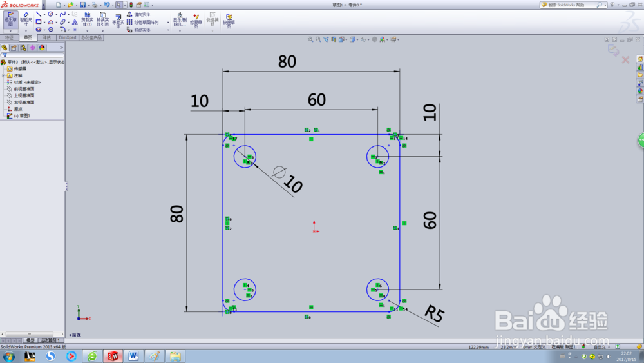The width and height of the screenshot is (644, 363).
Task: Open the FeatureManager design tree tab
Action: point(4,48)
